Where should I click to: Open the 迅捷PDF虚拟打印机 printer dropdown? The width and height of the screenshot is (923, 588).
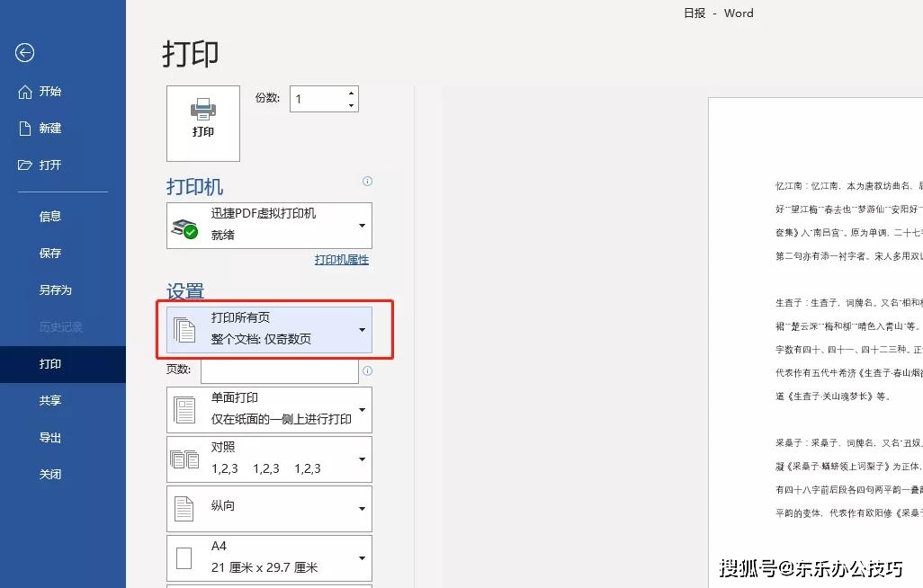pyautogui.click(x=269, y=226)
